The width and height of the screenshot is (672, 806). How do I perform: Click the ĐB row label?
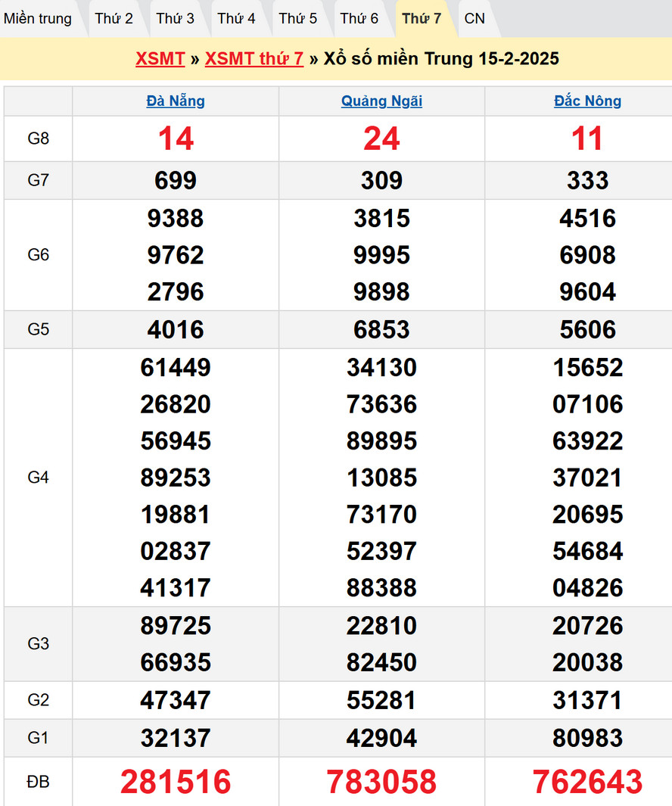pyautogui.click(x=39, y=782)
